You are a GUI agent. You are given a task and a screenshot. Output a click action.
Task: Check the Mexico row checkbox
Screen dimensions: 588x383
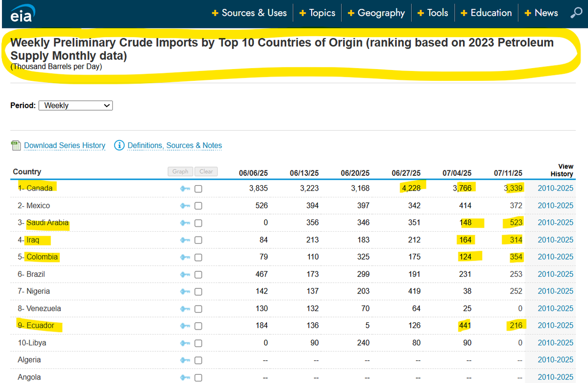(x=198, y=206)
